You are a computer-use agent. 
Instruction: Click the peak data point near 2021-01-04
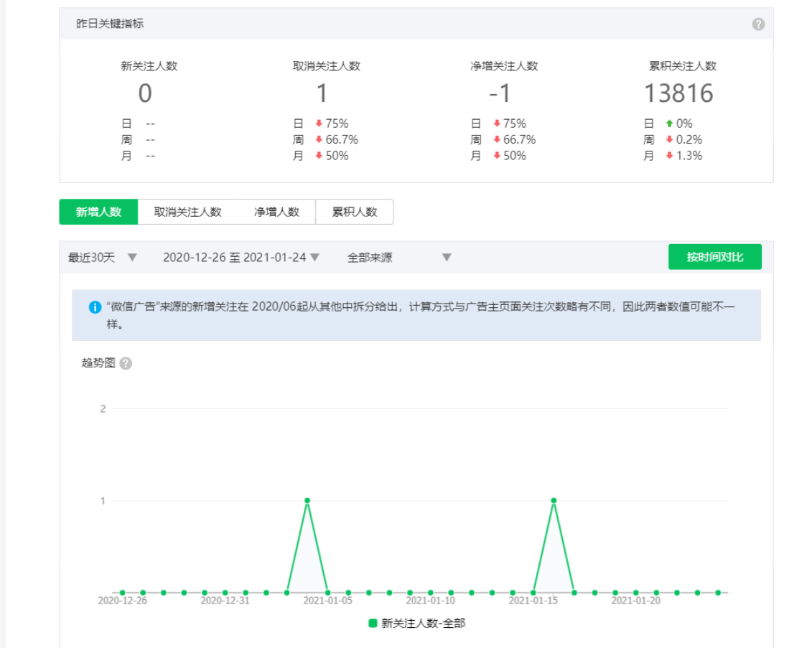coord(307,500)
